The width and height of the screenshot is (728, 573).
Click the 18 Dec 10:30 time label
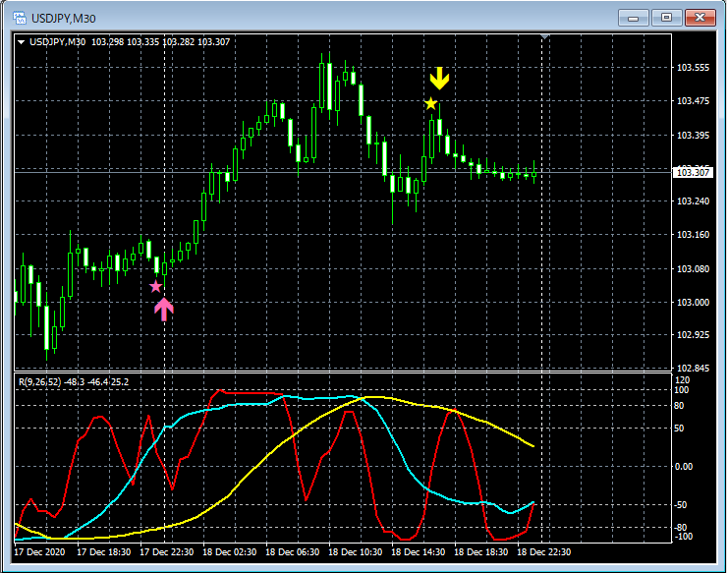[355, 551]
